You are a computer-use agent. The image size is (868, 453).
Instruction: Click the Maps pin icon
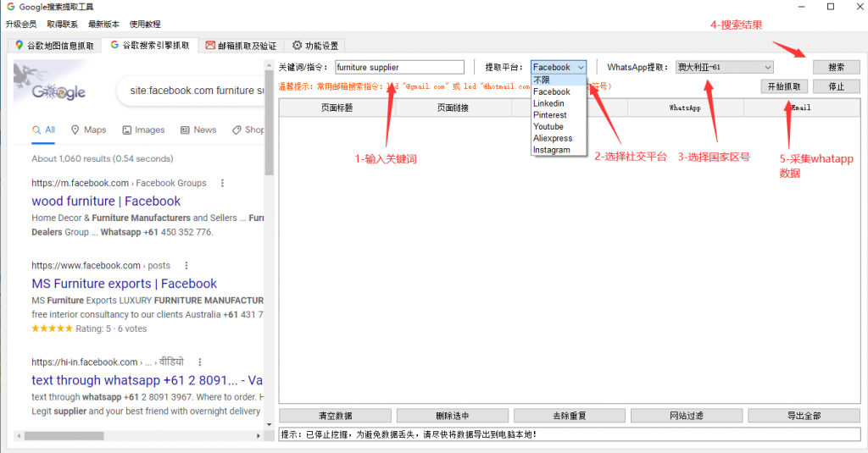(x=75, y=130)
